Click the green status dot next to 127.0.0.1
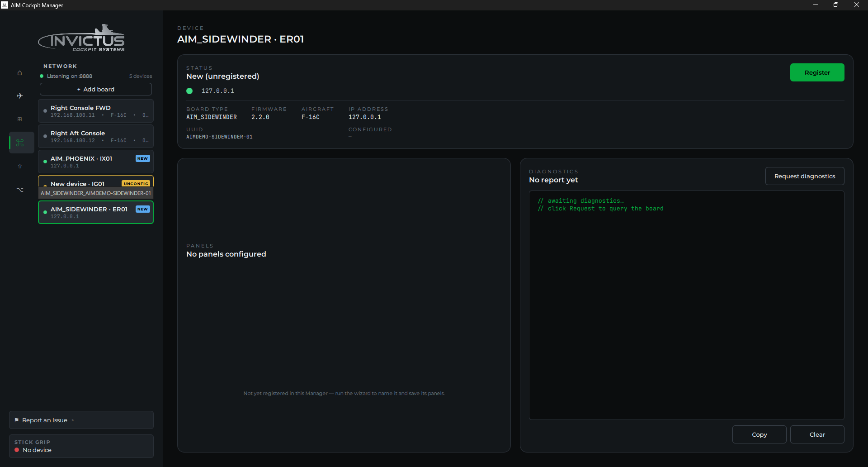This screenshot has width=868, height=467. pos(189,91)
